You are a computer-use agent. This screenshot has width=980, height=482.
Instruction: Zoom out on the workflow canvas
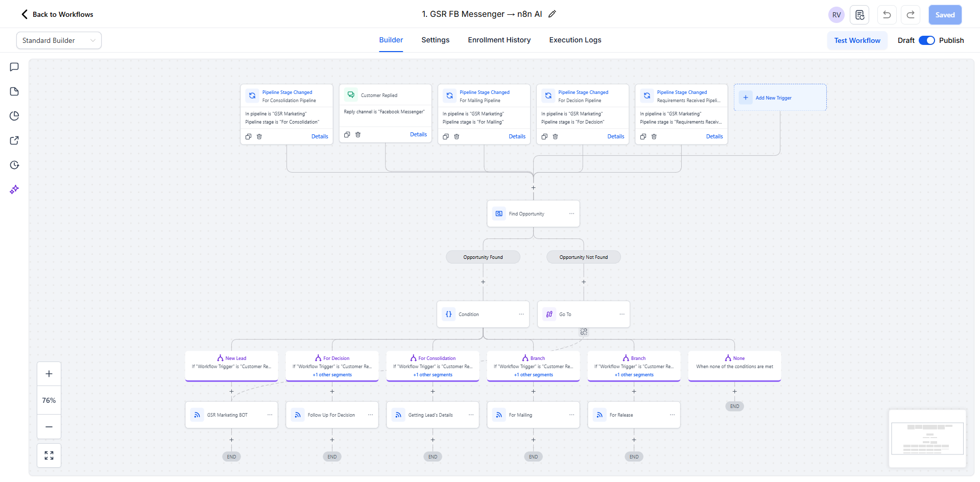pos(49,427)
